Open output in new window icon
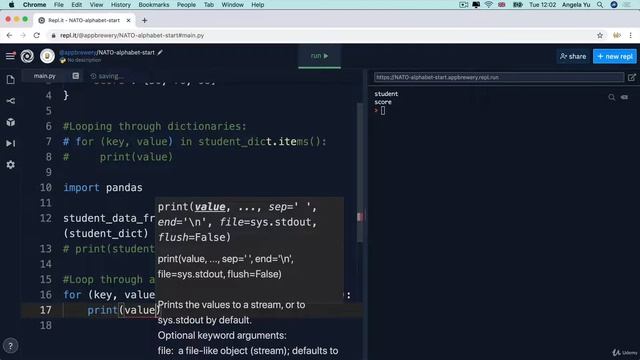This screenshot has width=640, height=360. (x=631, y=77)
